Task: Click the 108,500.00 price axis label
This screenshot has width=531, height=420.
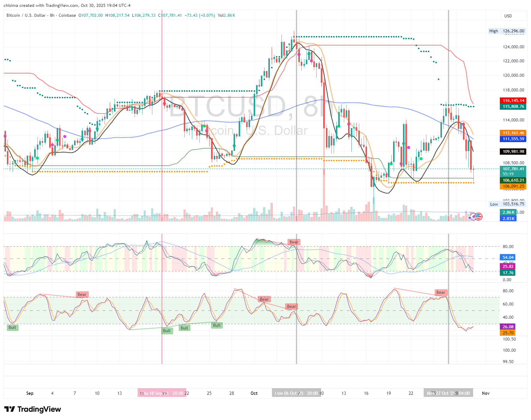Action: pos(514,163)
